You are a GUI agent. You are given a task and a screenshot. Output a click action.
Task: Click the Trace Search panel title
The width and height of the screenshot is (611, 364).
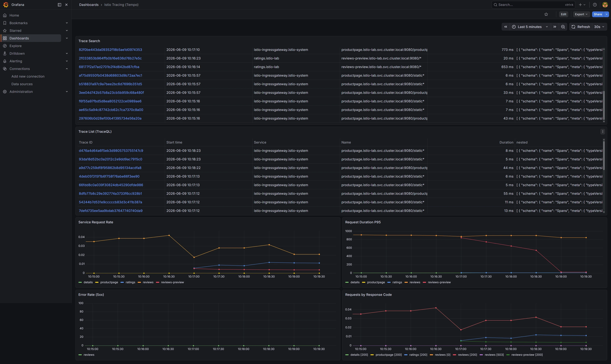(x=89, y=41)
